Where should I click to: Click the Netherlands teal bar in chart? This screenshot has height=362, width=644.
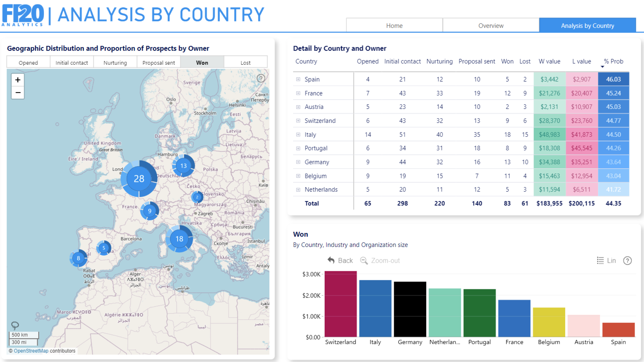(445, 313)
